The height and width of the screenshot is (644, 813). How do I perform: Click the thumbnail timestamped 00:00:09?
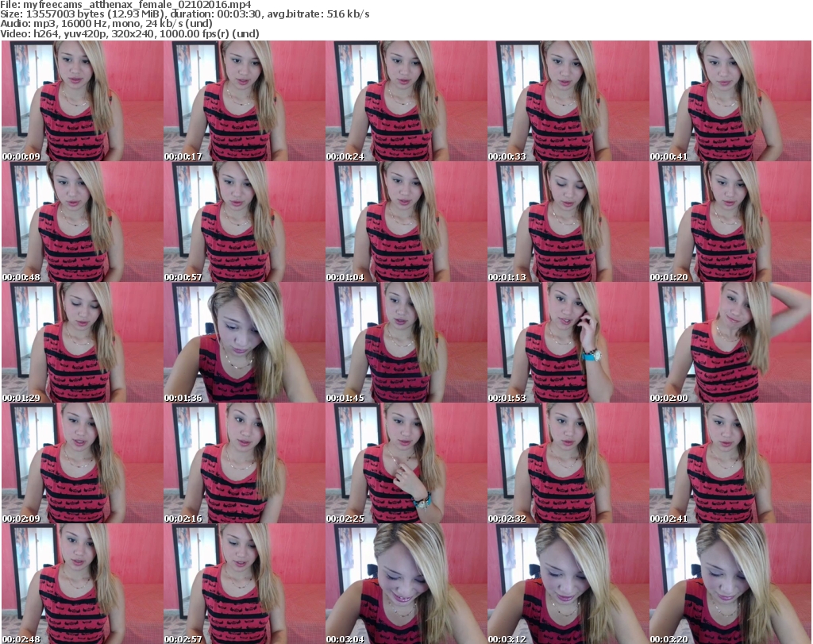point(82,101)
